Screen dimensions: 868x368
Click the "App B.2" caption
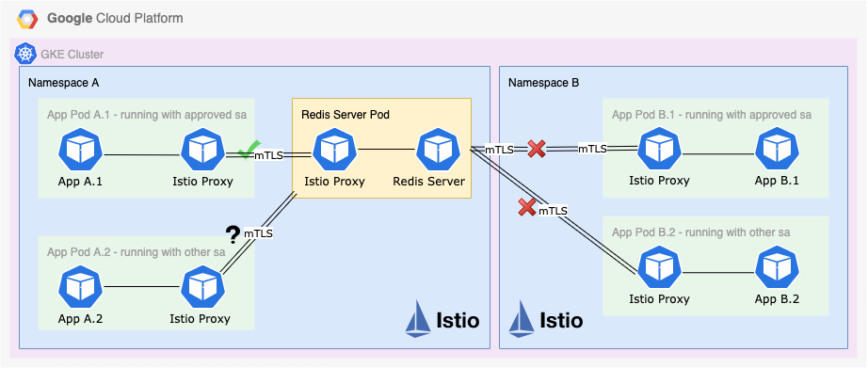tap(778, 299)
